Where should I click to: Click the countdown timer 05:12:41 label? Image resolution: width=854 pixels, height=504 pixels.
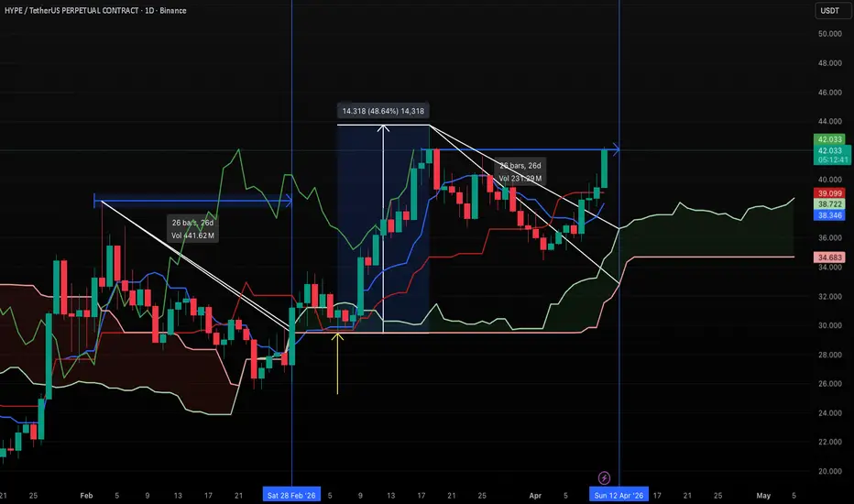pyautogui.click(x=832, y=159)
